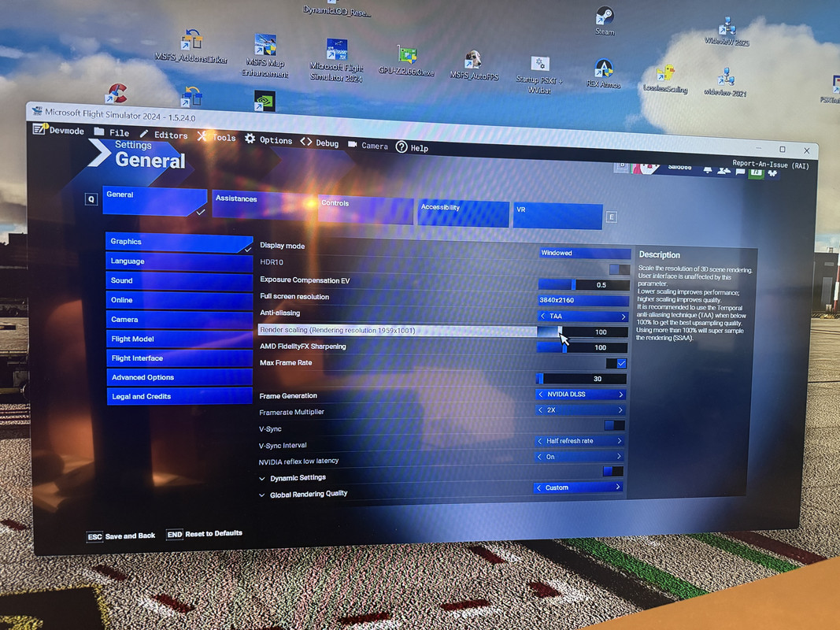Expand the Dynamic Settings section chevron
Viewport: 840px width, 630px height.
(x=262, y=478)
